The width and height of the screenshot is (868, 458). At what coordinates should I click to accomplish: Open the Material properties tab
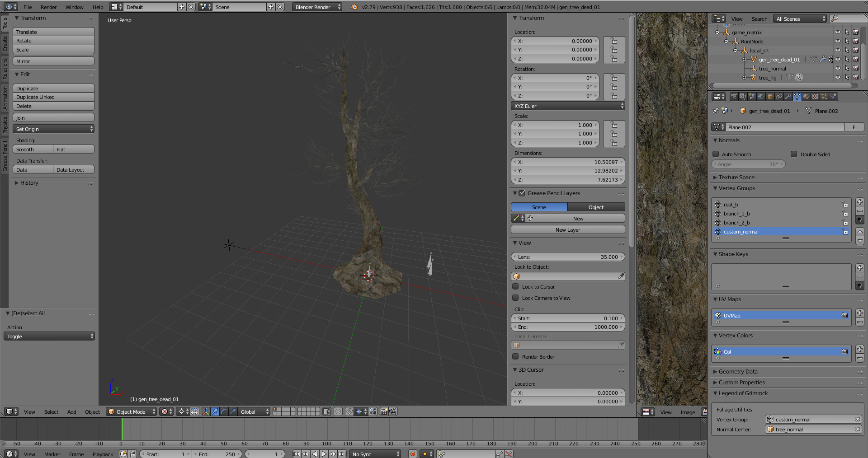pos(806,97)
